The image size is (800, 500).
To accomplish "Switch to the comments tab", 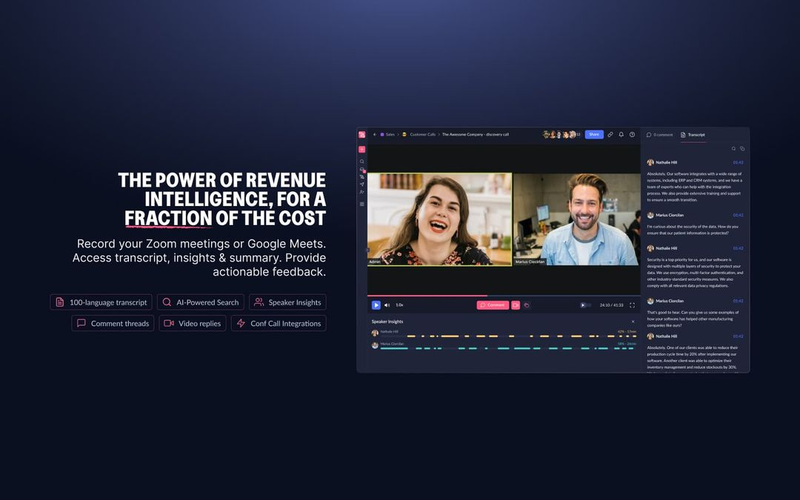I will pyautogui.click(x=660, y=135).
